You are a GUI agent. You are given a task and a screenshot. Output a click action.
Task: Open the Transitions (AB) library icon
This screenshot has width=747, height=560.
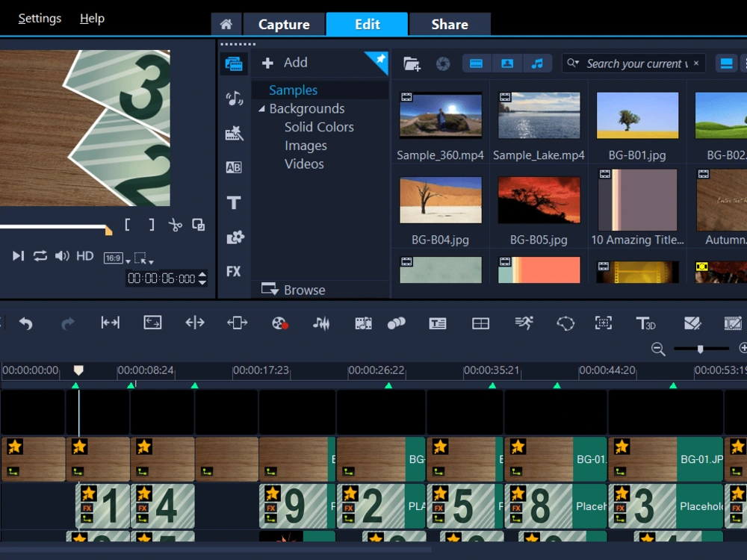[233, 167]
